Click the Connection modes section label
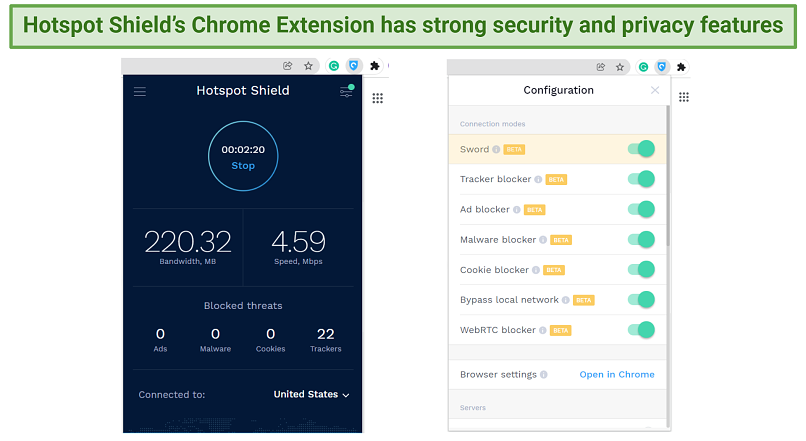 pyautogui.click(x=492, y=124)
